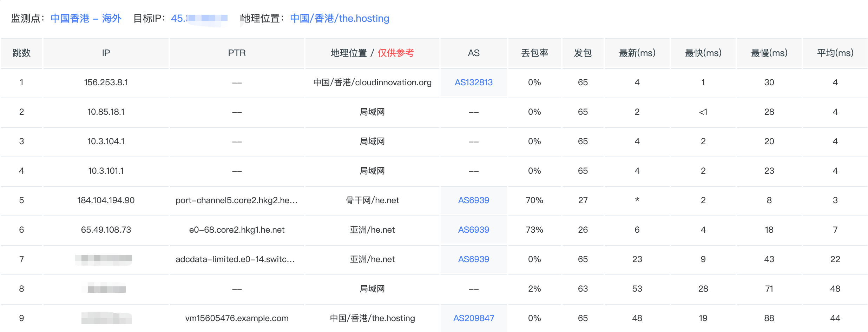Click PTR port-channel5.core2.hkg2.he... cell
The image size is (868, 332).
pyautogui.click(x=237, y=200)
